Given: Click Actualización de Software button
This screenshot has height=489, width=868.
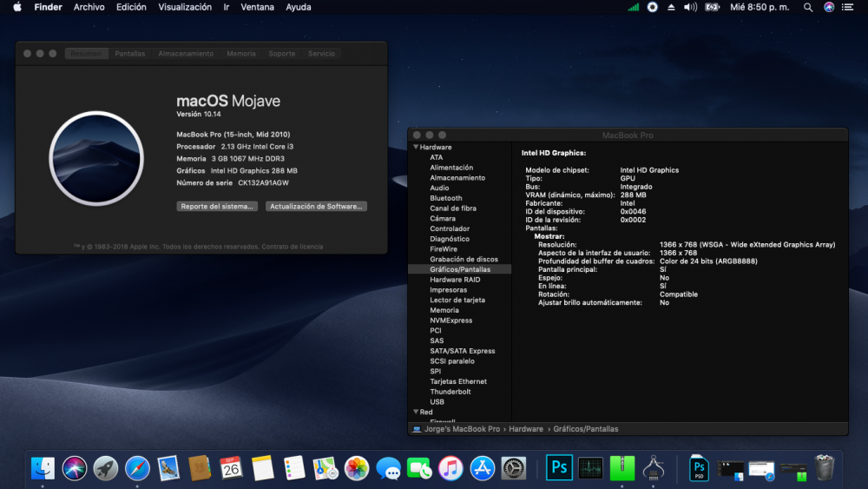Looking at the screenshot, I should (x=316, y=206).
